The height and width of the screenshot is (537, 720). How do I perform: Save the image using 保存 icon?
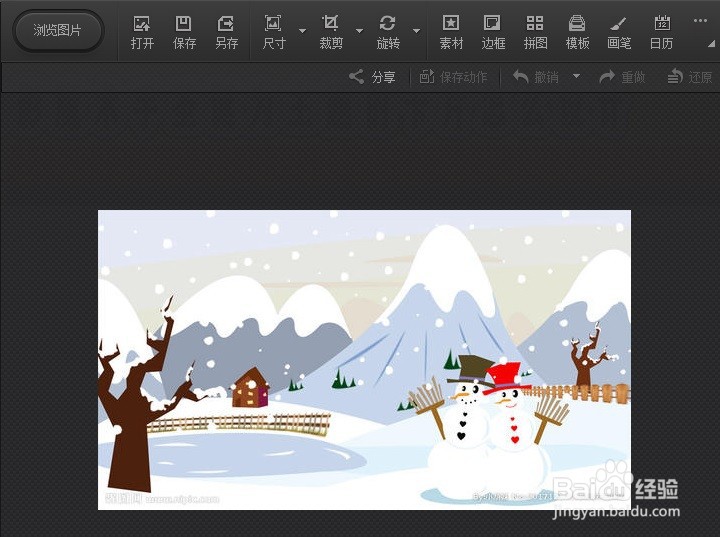(x=184, y=33)
